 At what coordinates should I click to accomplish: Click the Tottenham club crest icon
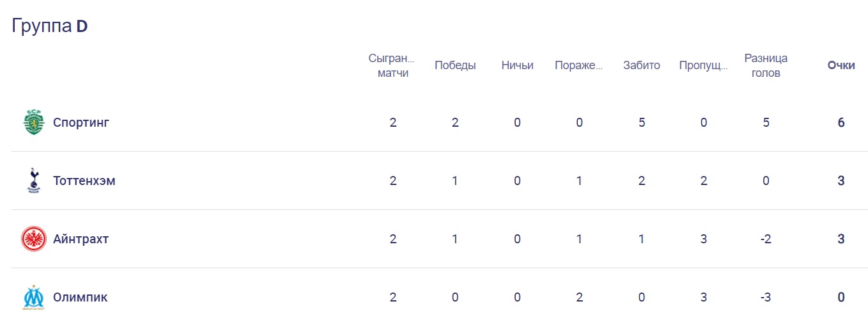click(33, 181)
